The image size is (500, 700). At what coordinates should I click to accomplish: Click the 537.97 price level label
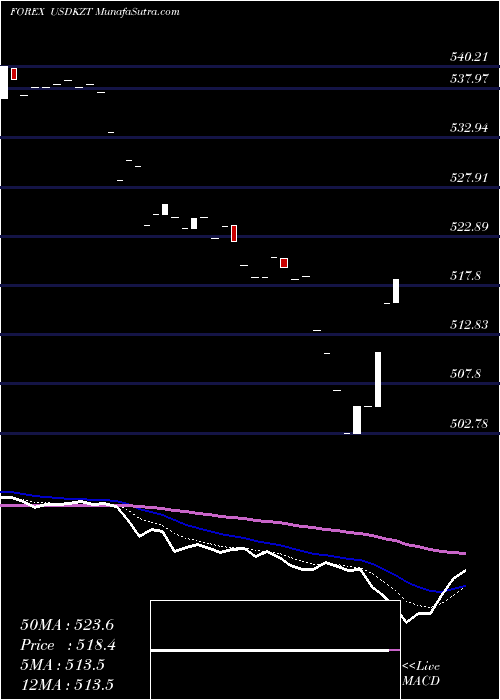pos(469,79)
